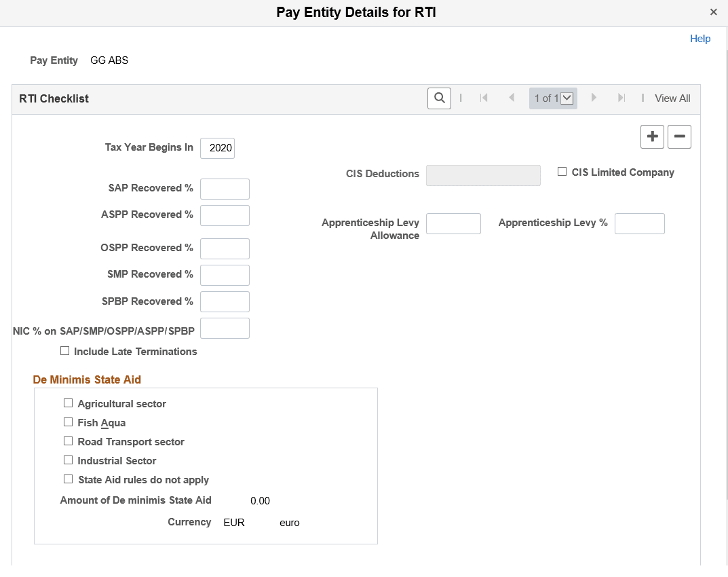The image size is (728, 577).
Task: Enable State Aid rules do not apply
Action: pyautogui.click(x=68, y=479)
